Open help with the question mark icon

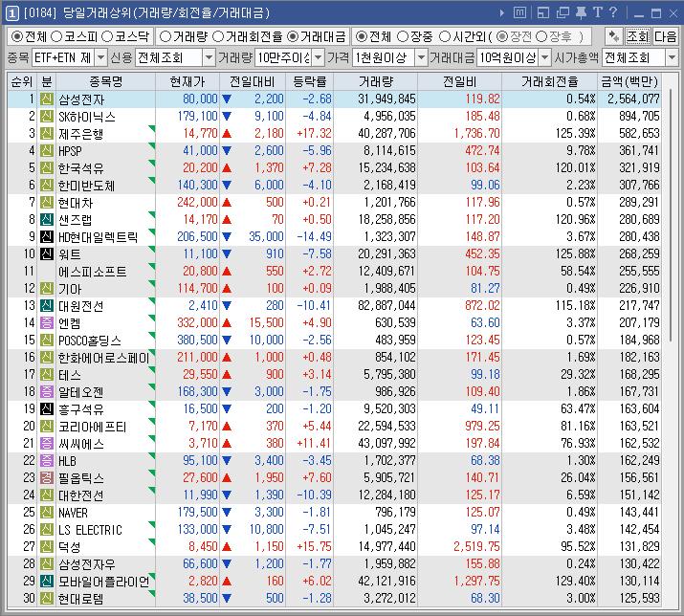613,12
